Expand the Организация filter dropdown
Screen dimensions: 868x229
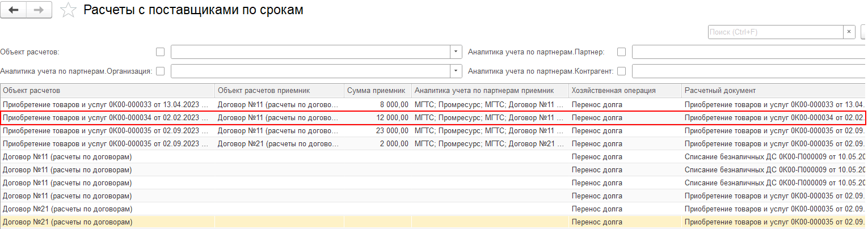tap(456, 71)
